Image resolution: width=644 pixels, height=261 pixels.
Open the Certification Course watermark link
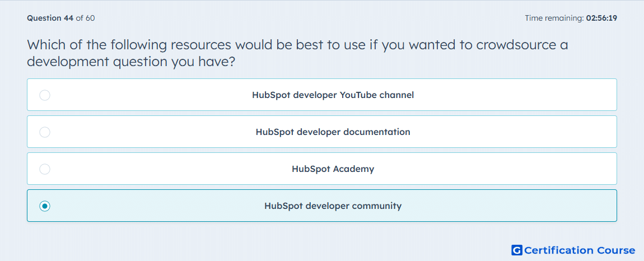573,250
